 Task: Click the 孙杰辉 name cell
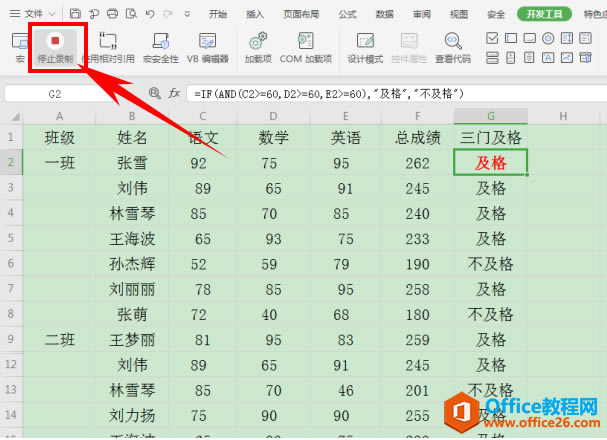point(132,264)
